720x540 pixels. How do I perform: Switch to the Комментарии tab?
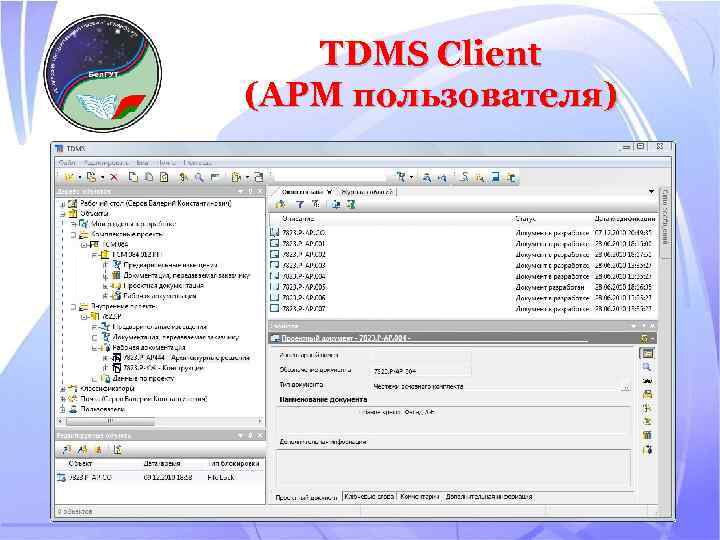tap(420, 497)
